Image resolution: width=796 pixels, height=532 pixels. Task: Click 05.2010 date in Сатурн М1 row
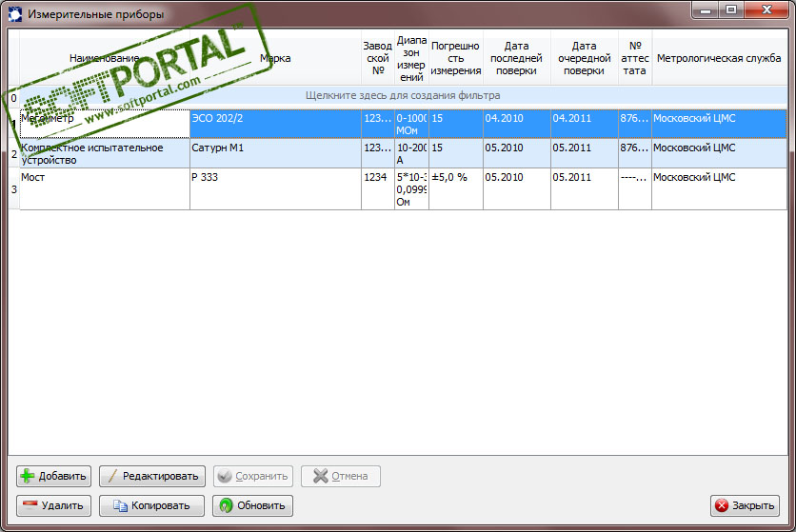coord(517,153)
